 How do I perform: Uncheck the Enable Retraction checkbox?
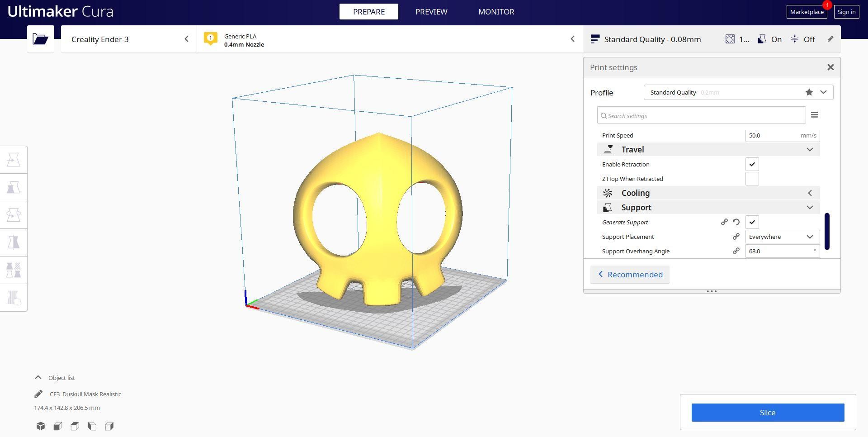(752, 164)
